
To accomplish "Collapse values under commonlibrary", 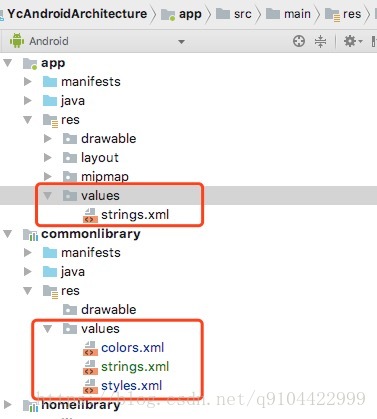I will click(48, 329).
